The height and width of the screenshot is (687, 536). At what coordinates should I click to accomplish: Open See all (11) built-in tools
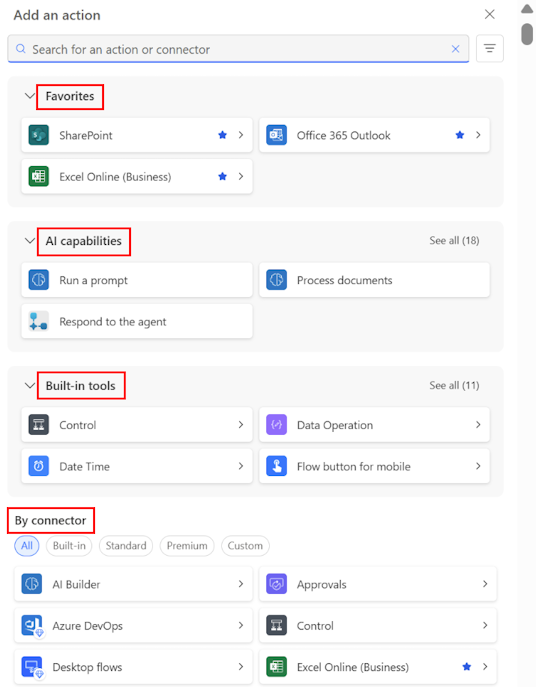click(454, 386)
